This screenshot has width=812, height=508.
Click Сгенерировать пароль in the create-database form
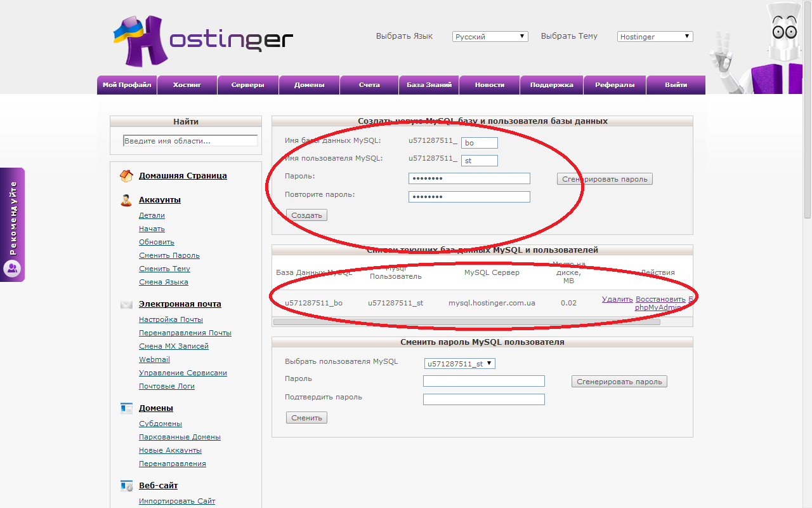[x=605, y=179]
